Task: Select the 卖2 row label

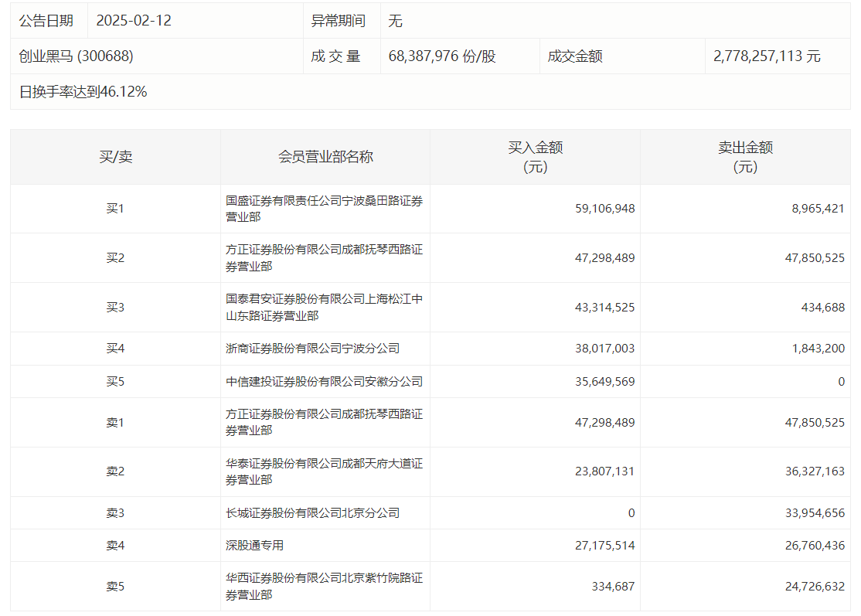Action: coord(115,471)
